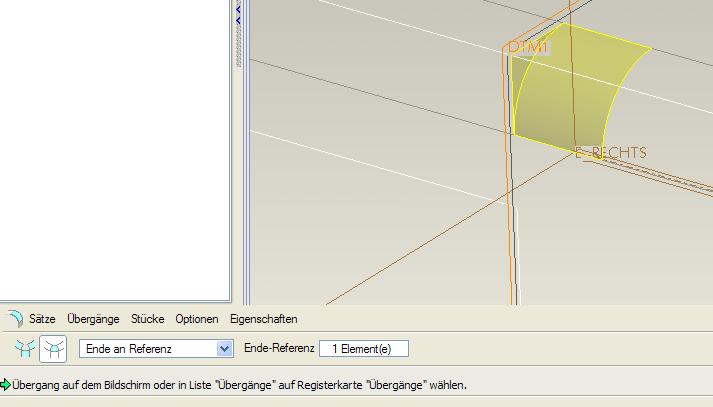Image resolution: width=713 pixels, height=407 pixels.
Task: Switch to set mode icon
Action: [25, 349]
